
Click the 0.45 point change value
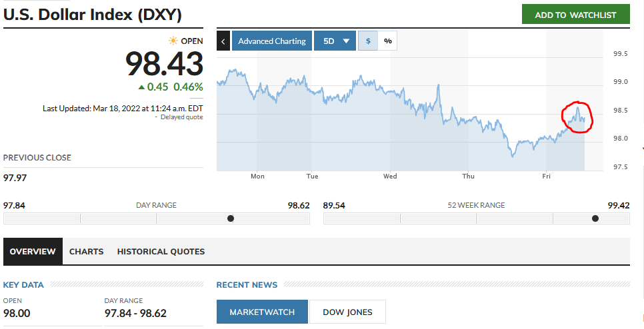pos(158,87)
